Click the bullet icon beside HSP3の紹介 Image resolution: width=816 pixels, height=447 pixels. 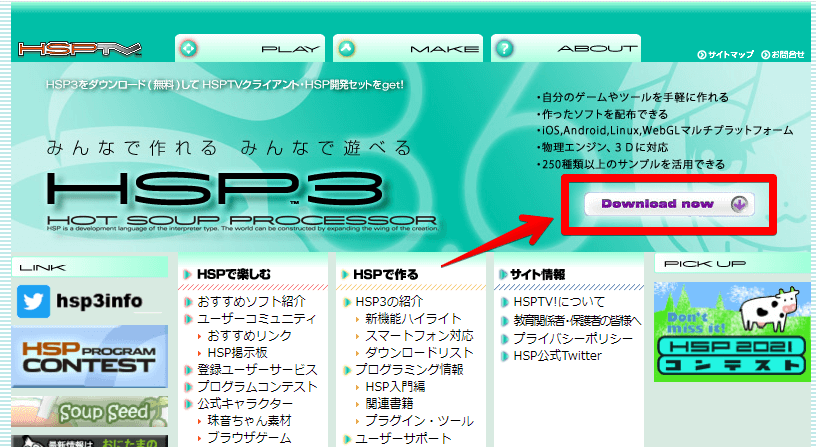click(x=347, y=302)
